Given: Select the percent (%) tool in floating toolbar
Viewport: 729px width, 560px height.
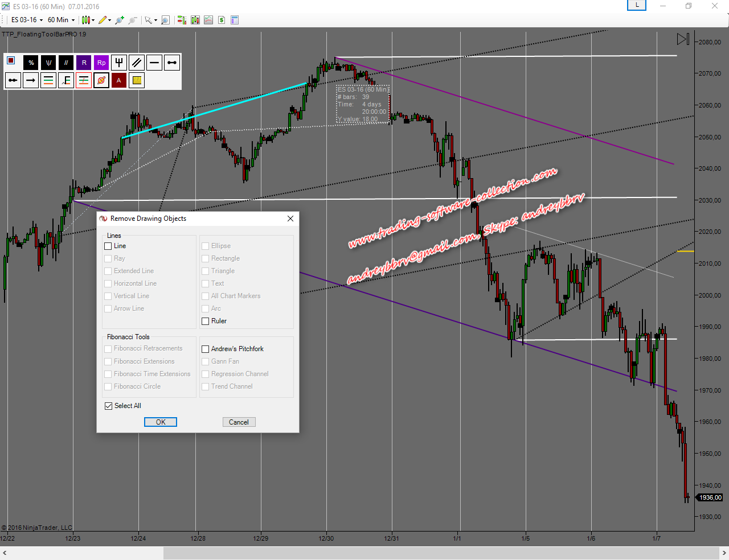Looking at the screenshot, I should (x=31, y=63).
